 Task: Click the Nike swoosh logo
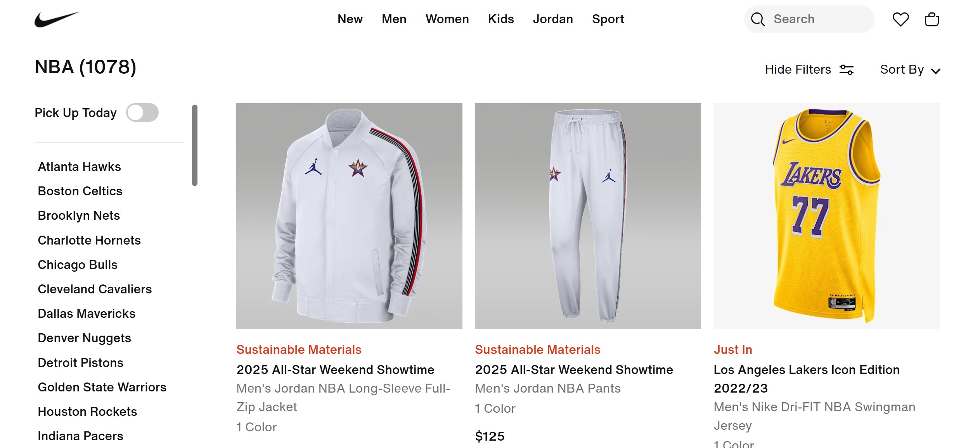point(57,19)
